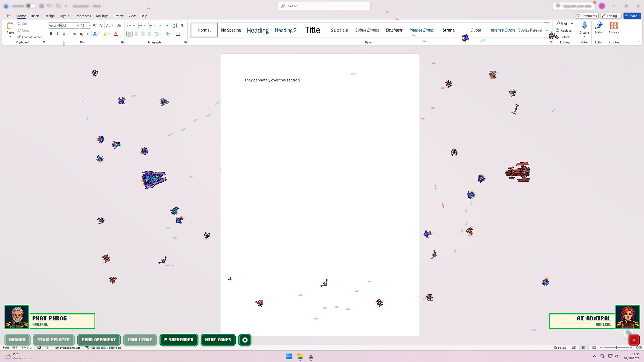644x362 pixels.
Task: Open the Editing mode dropdown
Action: point(611,16)
